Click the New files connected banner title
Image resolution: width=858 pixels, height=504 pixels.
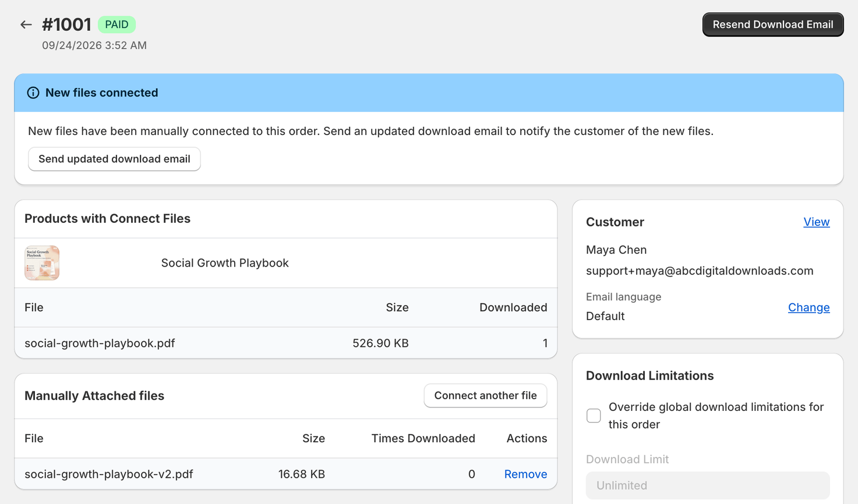pos(102,93)
